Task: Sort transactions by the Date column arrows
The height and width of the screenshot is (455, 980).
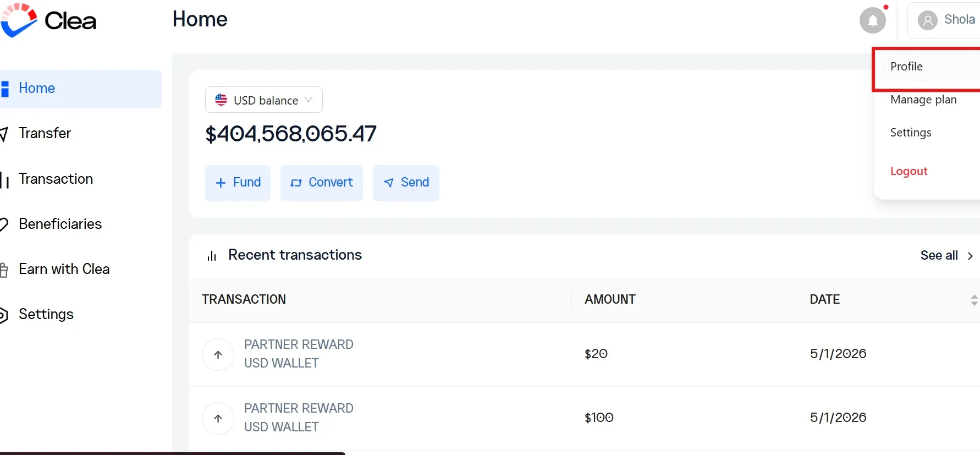Action: click(974, 300)
